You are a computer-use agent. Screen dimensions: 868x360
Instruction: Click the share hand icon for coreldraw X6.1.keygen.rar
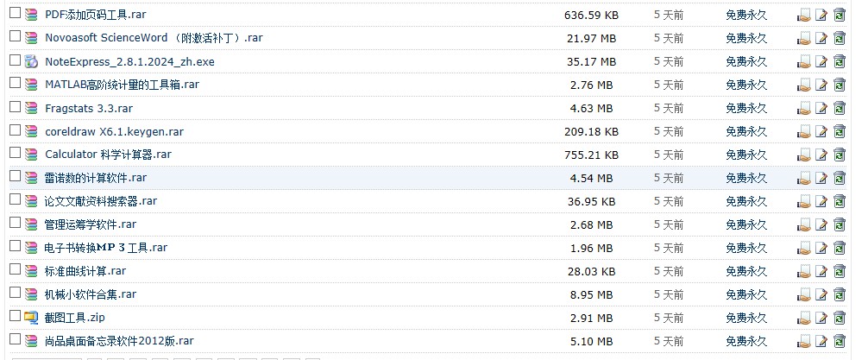(x=804, y=132)
